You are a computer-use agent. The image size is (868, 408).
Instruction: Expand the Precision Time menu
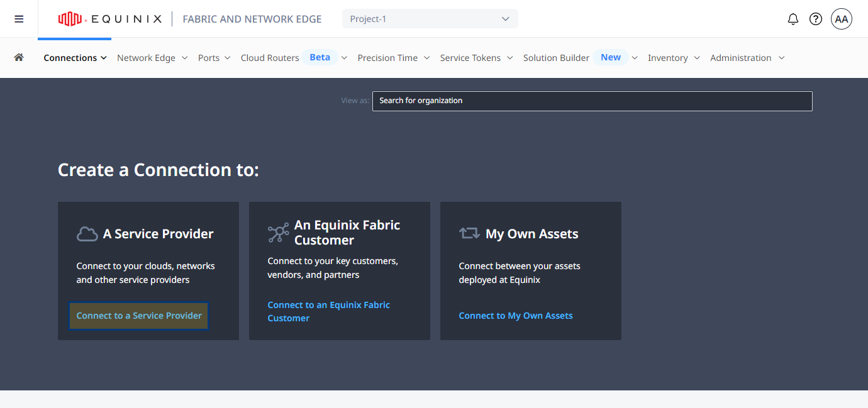coord(394,58)
